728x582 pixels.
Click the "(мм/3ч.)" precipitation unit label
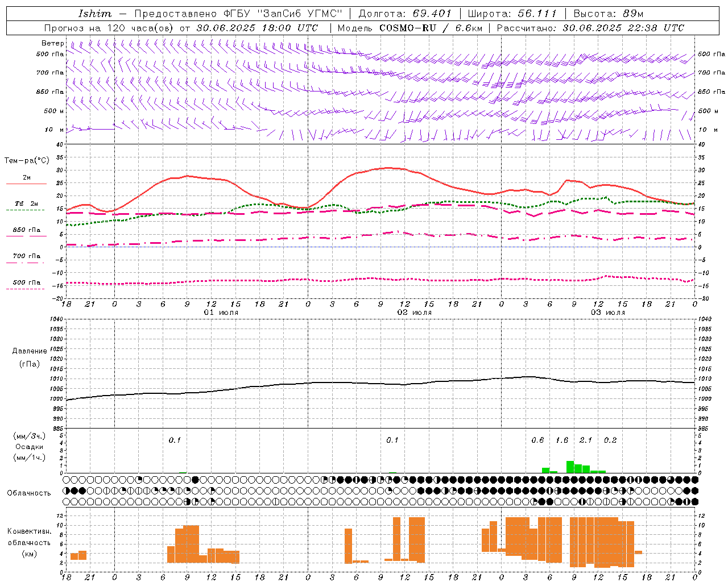coord(30,436)
